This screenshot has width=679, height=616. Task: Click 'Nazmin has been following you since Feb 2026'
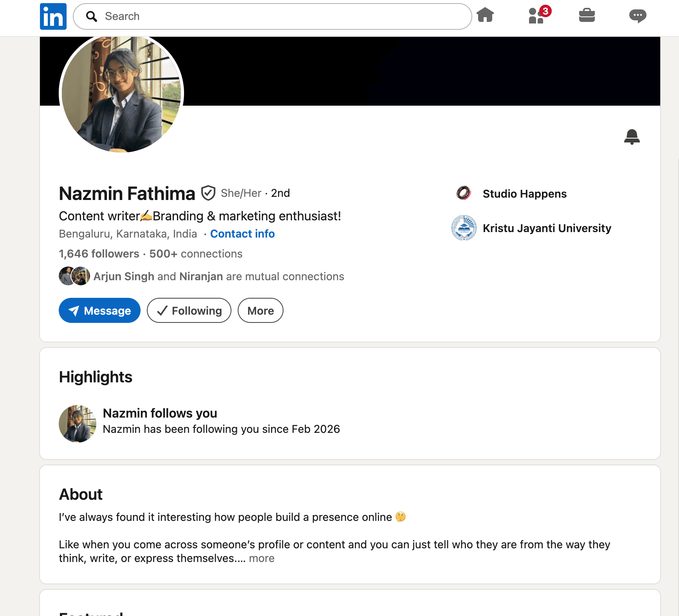[221, 429]
